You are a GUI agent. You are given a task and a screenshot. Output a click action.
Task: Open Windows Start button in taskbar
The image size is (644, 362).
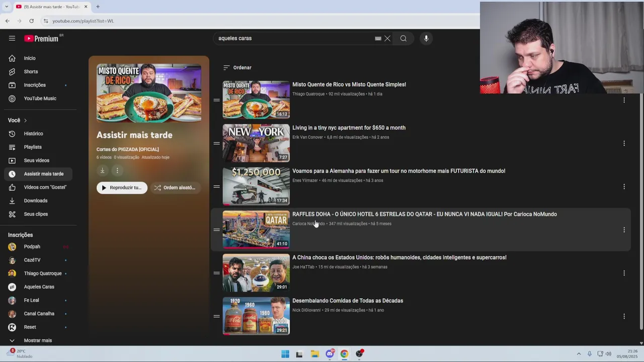coord(285,354)
